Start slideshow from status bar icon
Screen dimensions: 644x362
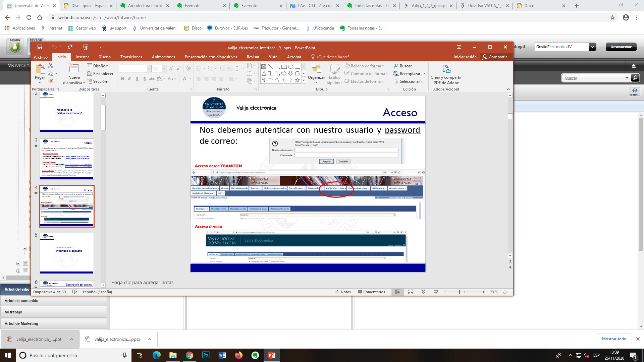tap(436, 292)
